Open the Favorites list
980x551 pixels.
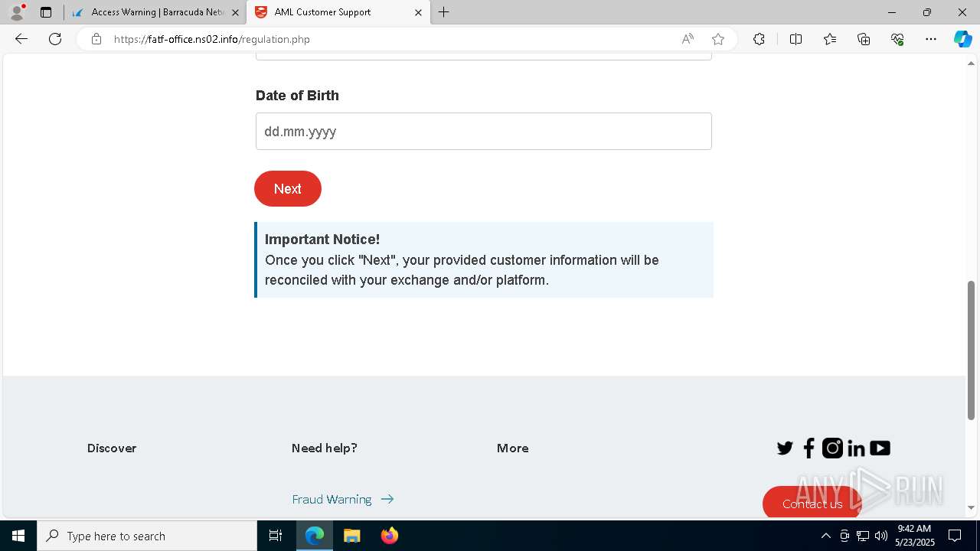click(x=830, y=39)
